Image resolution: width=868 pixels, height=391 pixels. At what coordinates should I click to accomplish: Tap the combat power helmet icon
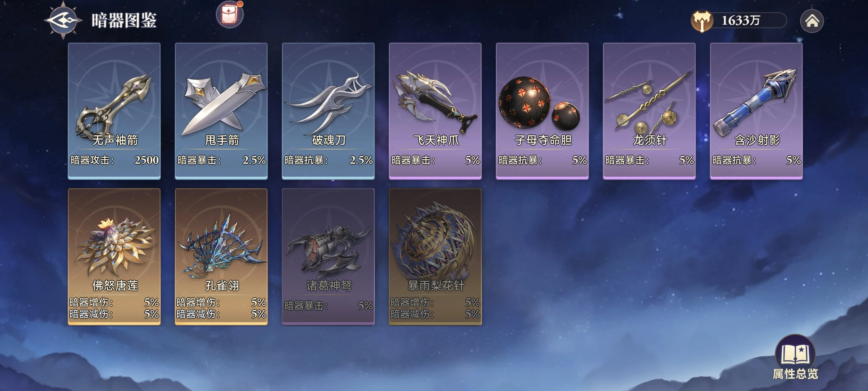coord(702,21)
